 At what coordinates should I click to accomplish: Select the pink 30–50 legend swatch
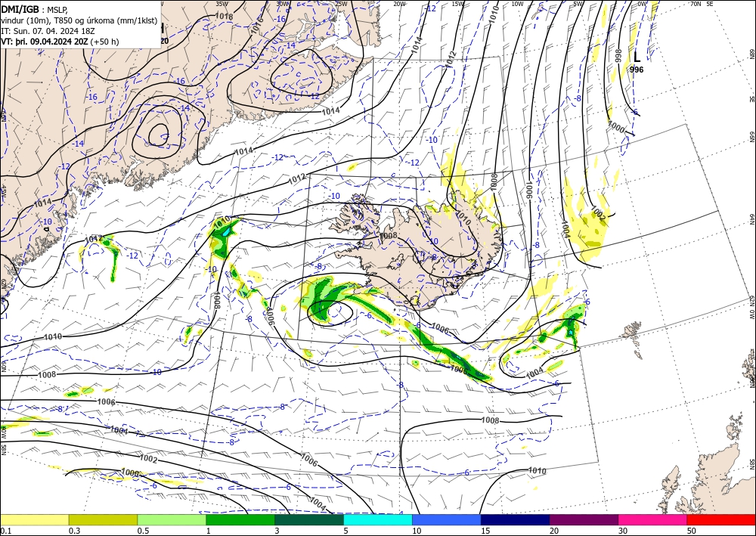(x=653, y=519)
